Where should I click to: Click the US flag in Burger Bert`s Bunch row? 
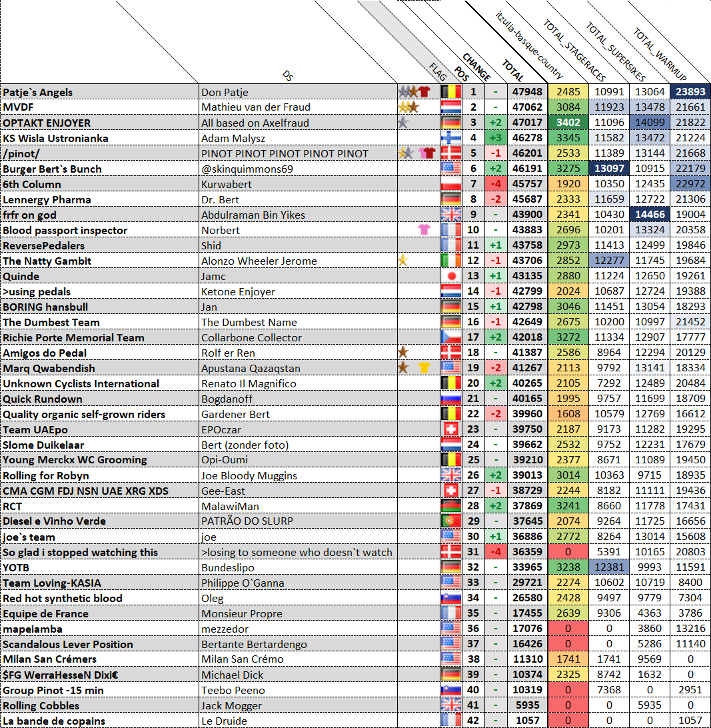click(451, 169)
